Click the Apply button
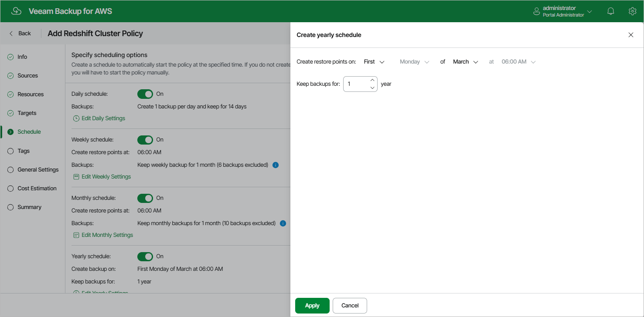Viewport: 644px width, 317px height. pos(312,306)
